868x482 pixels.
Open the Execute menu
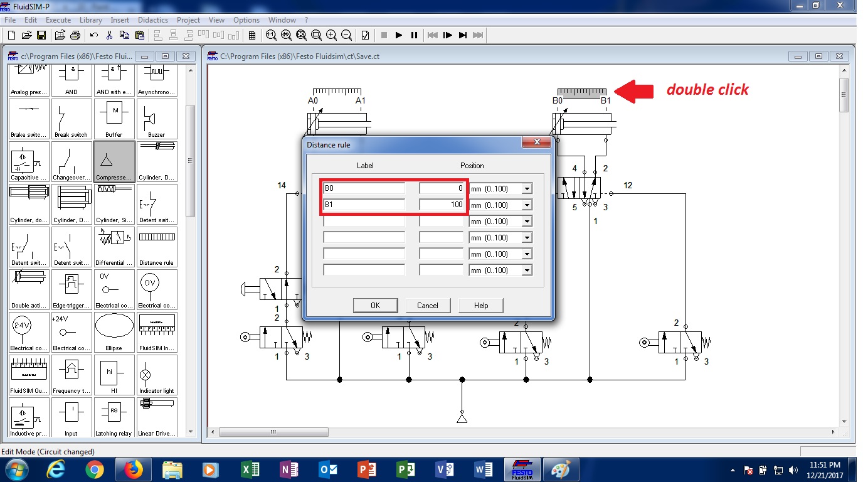click(58, 20)
